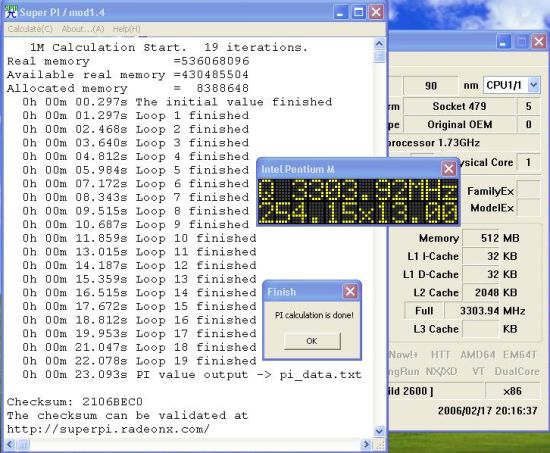
Task: Click the PI value output line
Action: point(192,374)
